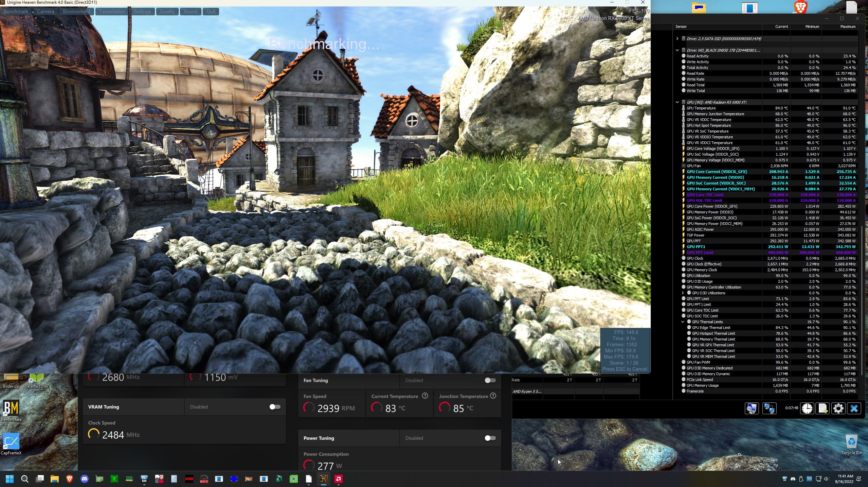Expand the 2.5 SATA SSD drive node
Screen dimensions: 868x487
677,39
